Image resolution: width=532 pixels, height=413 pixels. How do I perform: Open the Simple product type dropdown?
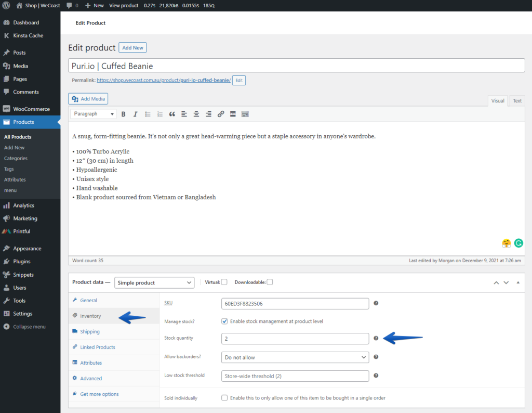point(154,282)
